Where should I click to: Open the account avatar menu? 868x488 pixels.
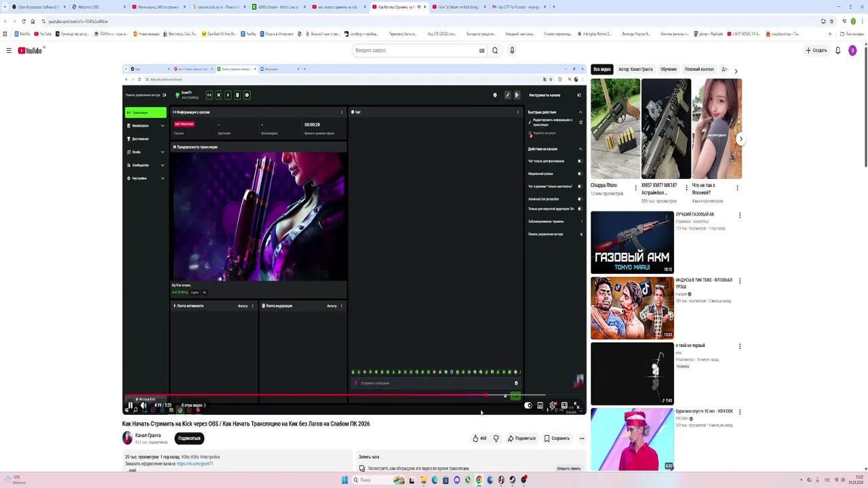point(852,50)
